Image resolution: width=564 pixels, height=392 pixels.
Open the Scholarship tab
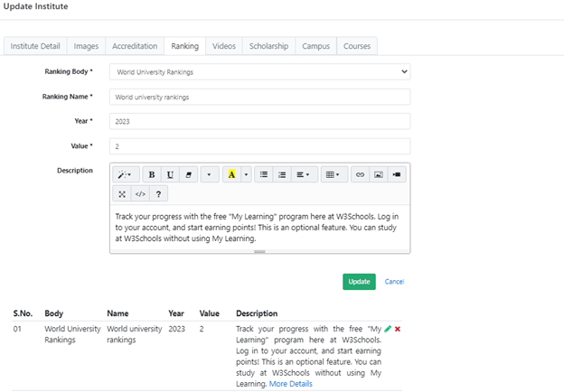[269, 46]
